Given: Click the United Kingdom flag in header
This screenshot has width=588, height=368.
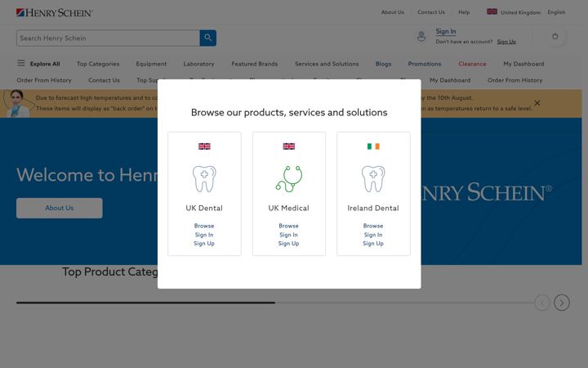Looking at the screenshot, I should tap(492, 11).
